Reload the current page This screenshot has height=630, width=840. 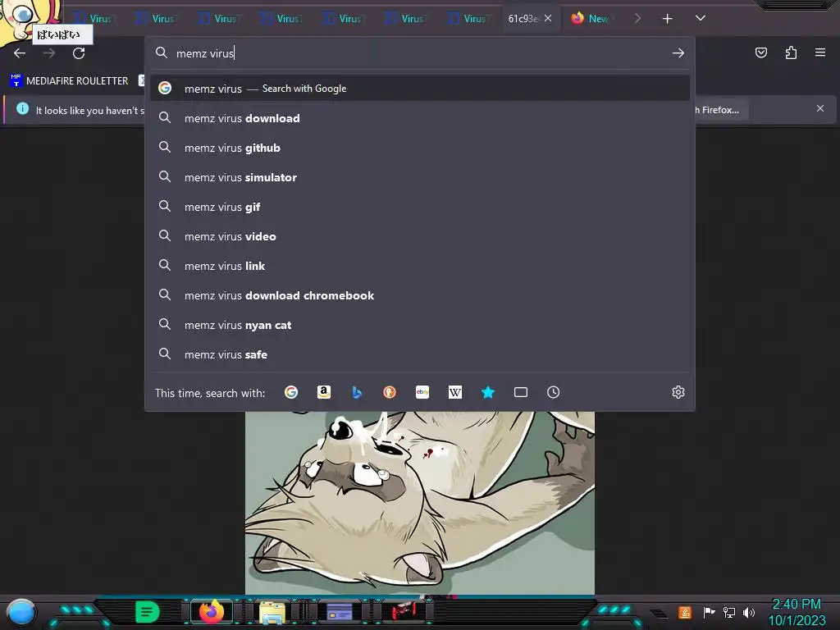79,53
